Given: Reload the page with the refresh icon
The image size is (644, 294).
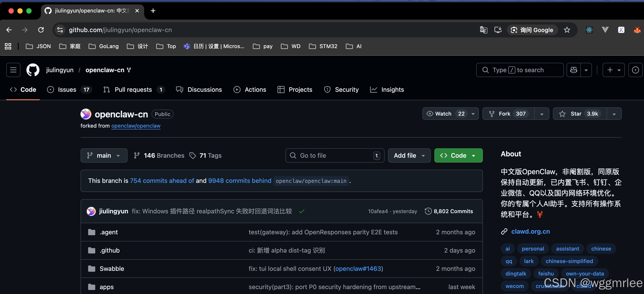Looking at the screenshot, I should 41,30.
